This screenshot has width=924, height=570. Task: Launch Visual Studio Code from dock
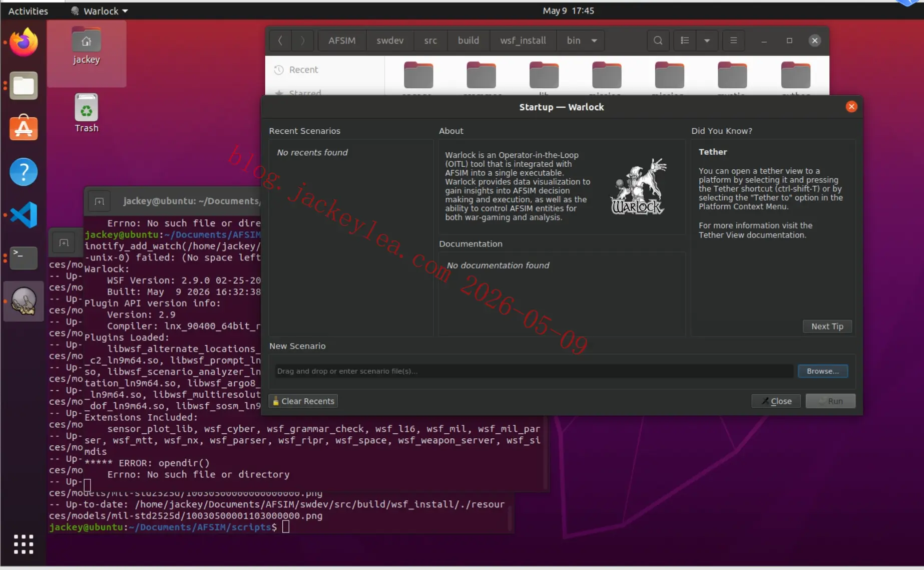(x=24, y=215)
